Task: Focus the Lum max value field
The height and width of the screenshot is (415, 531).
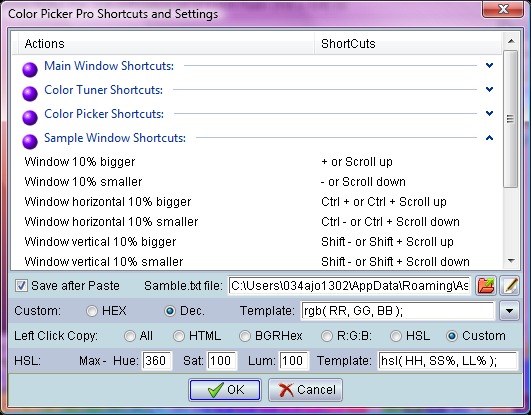Action: point(293,360)
